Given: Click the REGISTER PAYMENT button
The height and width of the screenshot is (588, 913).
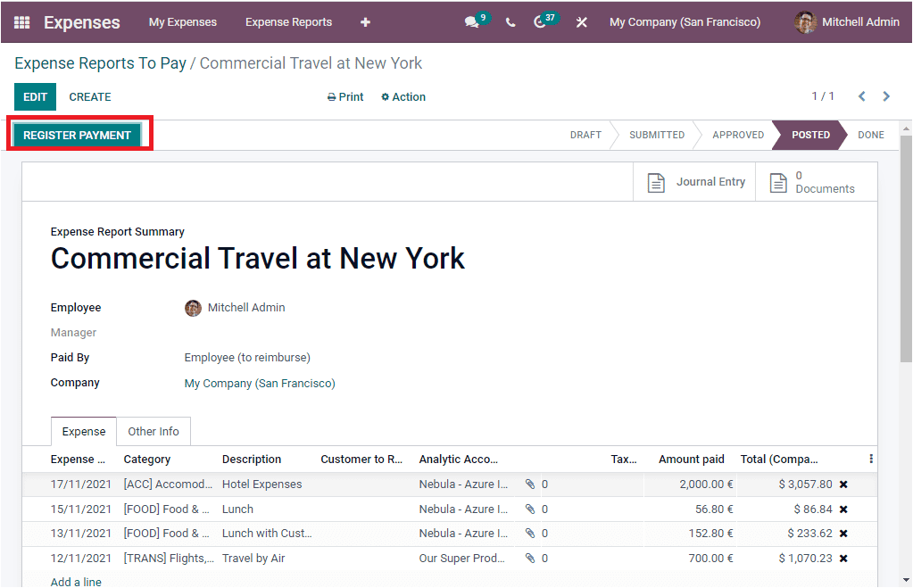Looking at the screenshot, I should coord(79,135).
